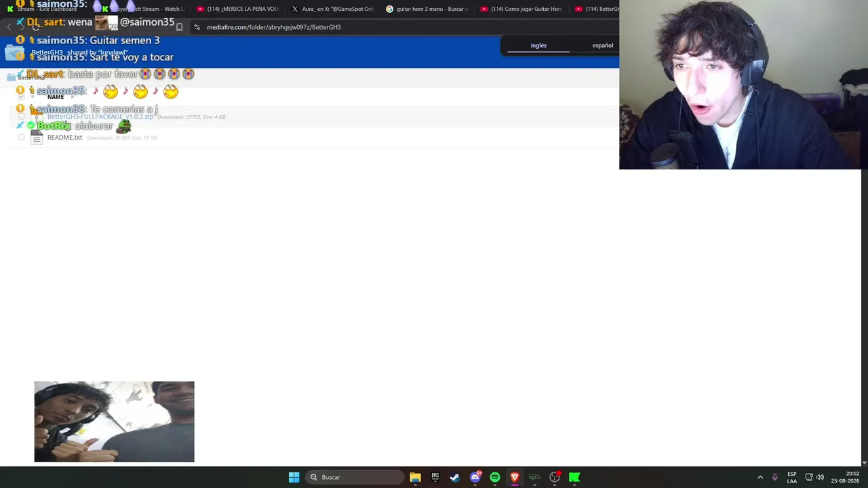Open the volume tray icon
The height and width of the screenshot is (488, 868).
pos(820,477)
